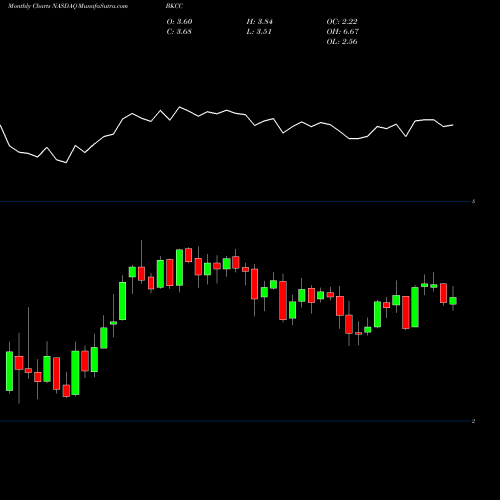Select the BKCC ticker symbol label
The width and height of the screenshot is (500, 500).
[174, 6]
